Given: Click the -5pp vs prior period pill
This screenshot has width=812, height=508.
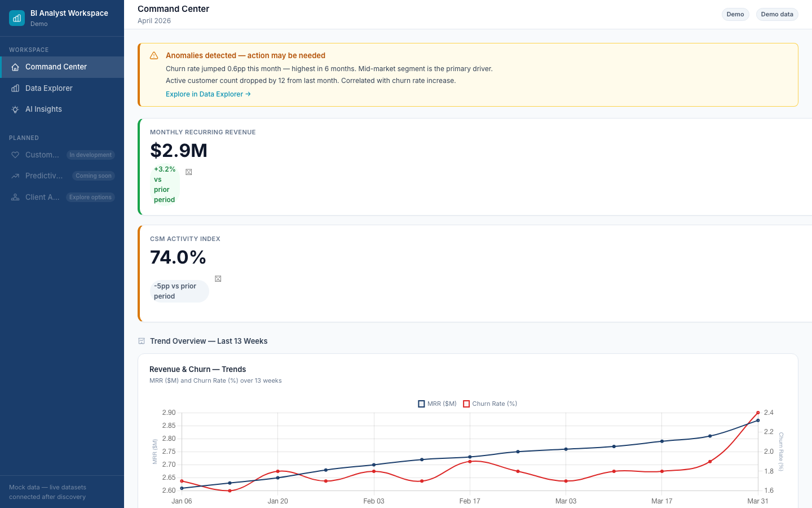Looking at the screenshot, I should tap(179, 291).
